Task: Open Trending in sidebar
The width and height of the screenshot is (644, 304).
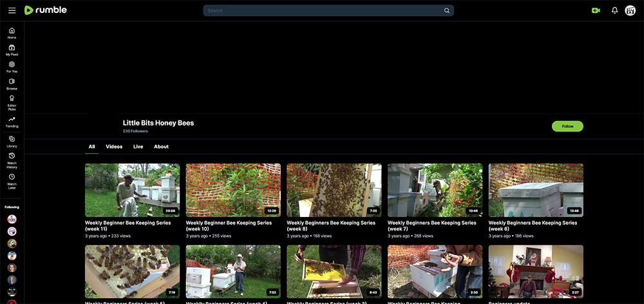Action: [x=12, y=122]
